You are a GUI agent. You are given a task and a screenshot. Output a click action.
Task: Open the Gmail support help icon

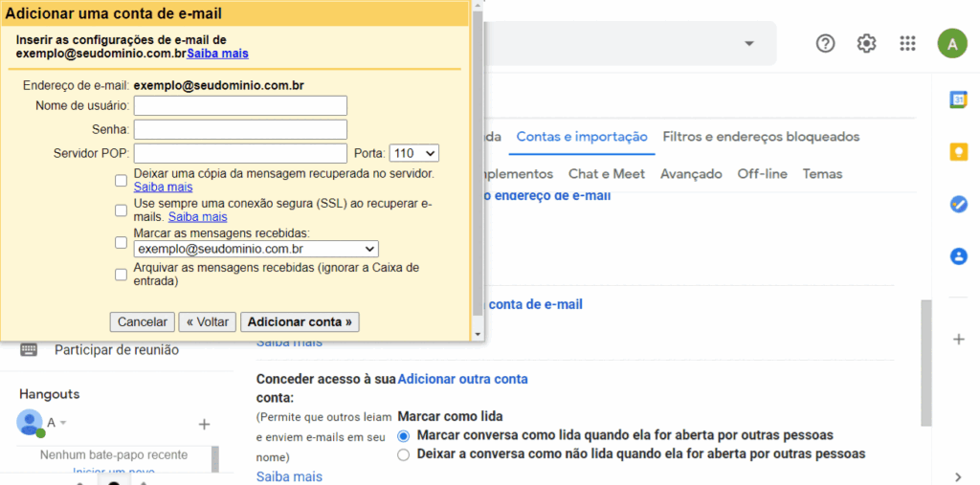click(825, 43)
